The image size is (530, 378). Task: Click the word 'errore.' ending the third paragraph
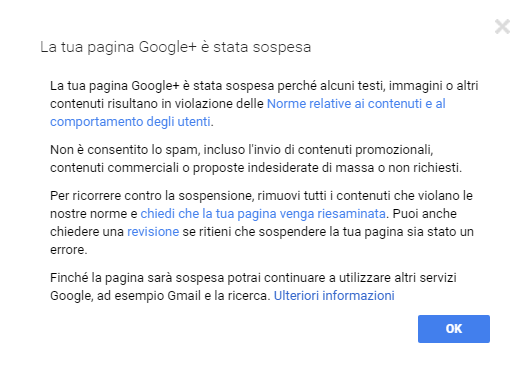[x=69, y=250]
